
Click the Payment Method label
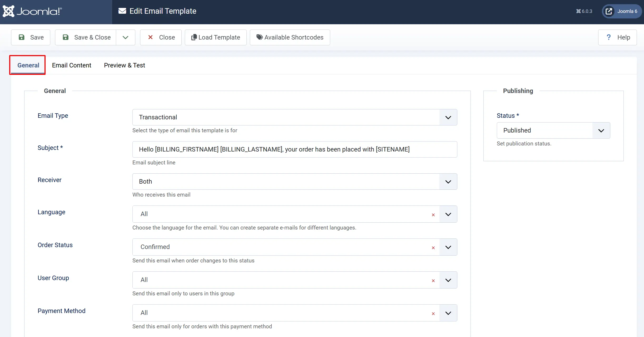click(x=61, y=311)
